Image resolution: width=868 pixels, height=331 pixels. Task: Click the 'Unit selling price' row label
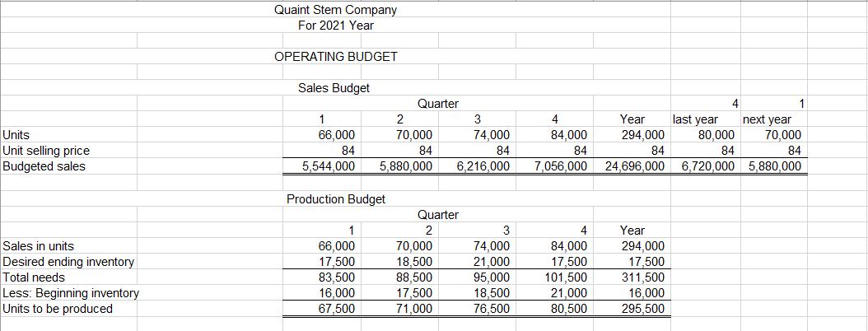46,151
